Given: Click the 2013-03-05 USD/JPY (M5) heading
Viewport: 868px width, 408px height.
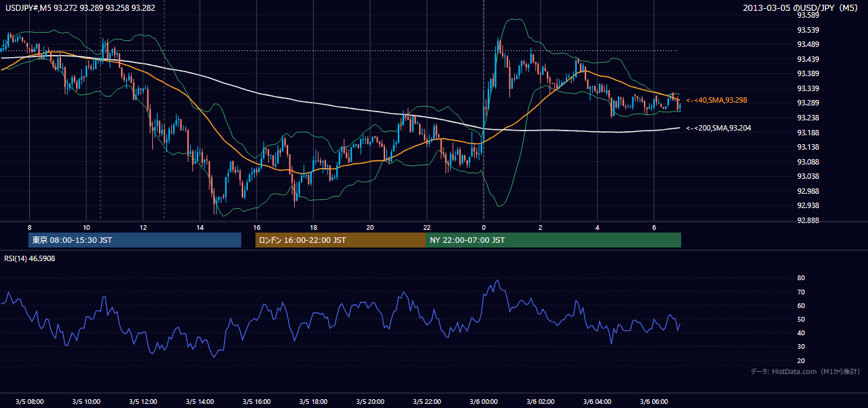Looking at the screenshot, I should pos(801,8).
